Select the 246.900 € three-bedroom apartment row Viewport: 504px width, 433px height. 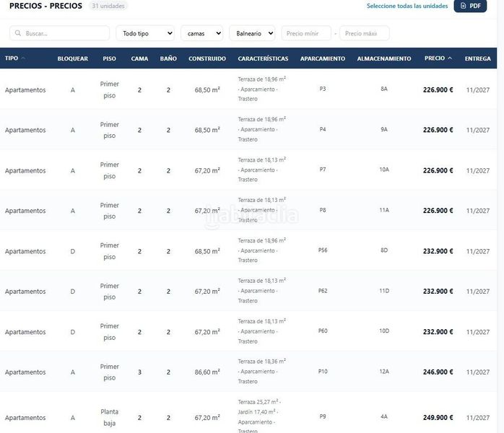(x=248, y=372)
